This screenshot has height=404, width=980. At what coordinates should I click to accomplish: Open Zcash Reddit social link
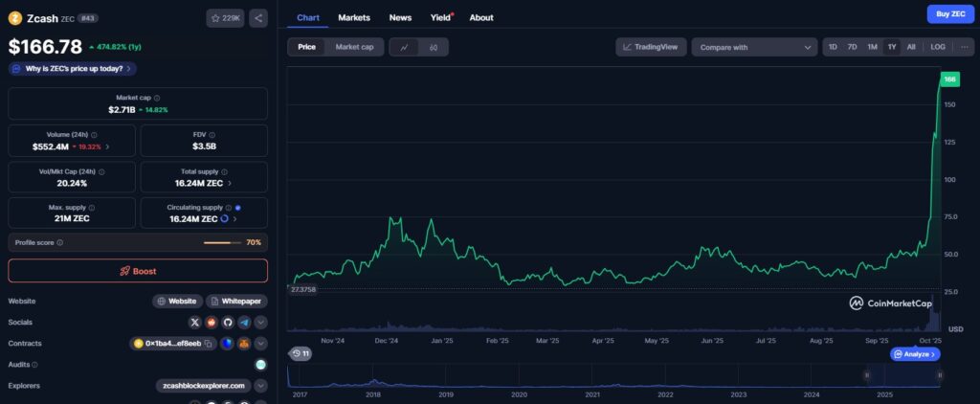pos(212,322)
